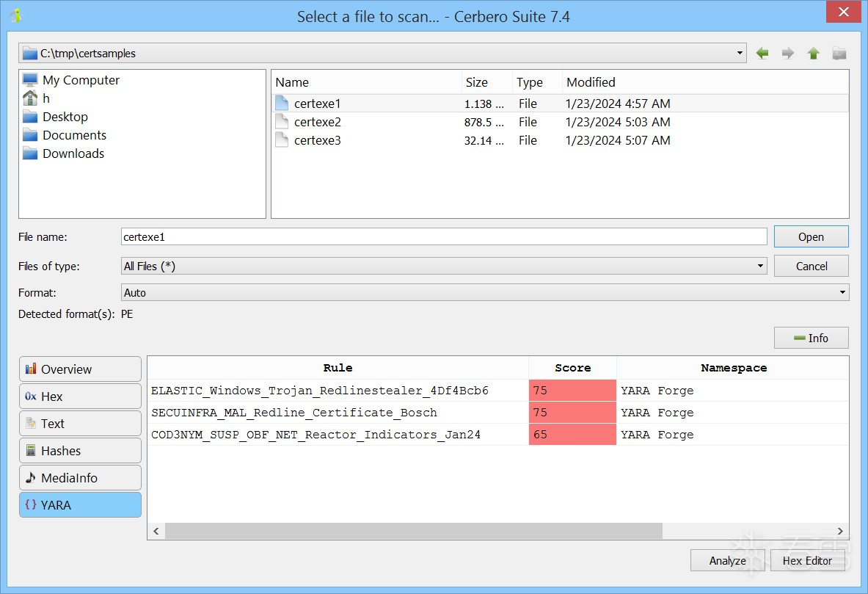Click the 1.138 size value
868x594 pixels.
[x=484, y=104]
